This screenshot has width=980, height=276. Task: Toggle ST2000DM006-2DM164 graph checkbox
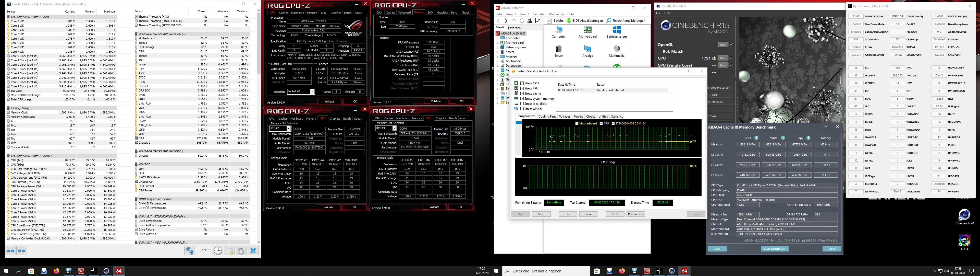point(613,123)
